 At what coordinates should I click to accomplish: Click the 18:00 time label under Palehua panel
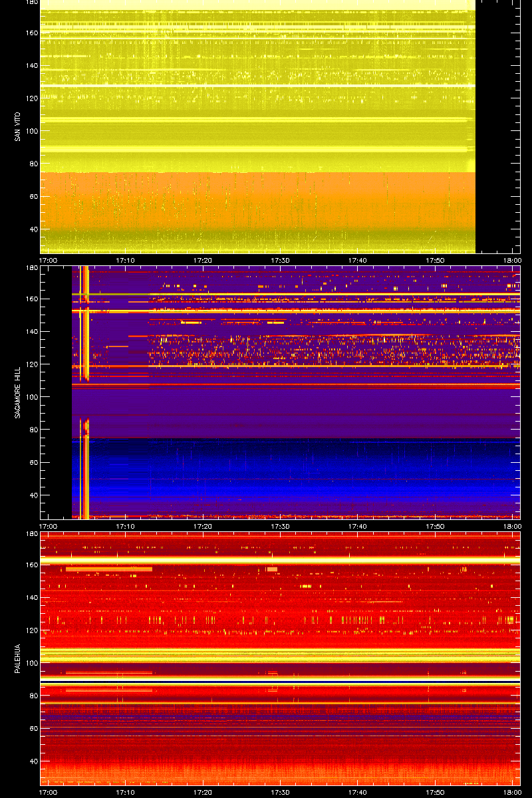[512, 793]
